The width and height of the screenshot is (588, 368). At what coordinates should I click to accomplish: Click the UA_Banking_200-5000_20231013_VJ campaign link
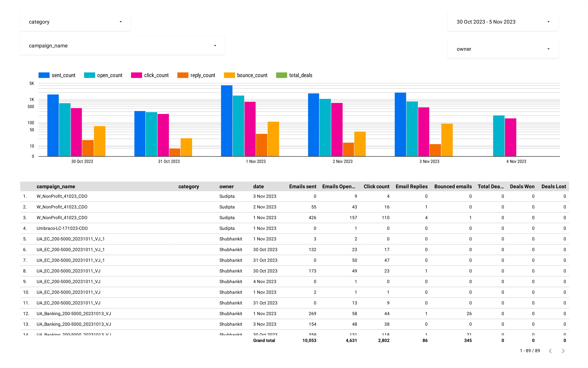pyautogui.click(x=74, y=313)
